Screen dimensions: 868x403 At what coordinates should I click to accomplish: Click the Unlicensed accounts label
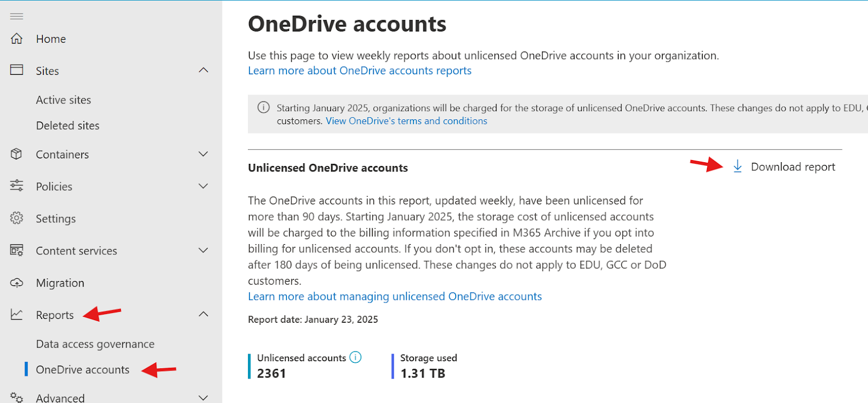[x=302, y=358]
